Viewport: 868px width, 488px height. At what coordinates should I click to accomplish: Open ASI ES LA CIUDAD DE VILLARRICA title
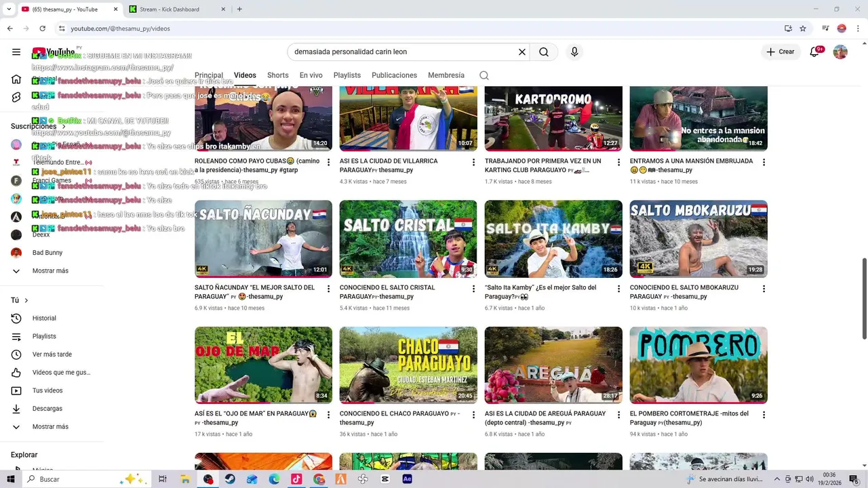[x=389, y=165]
